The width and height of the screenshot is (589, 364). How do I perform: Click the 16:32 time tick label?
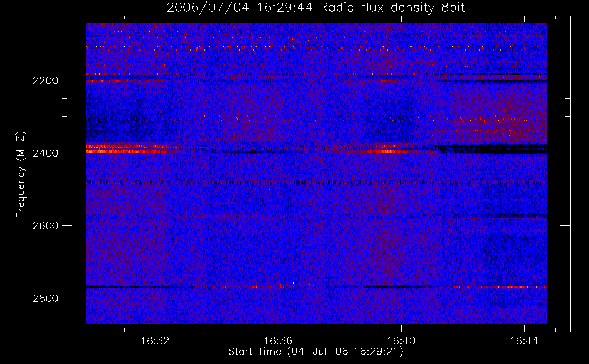pyautogui.click(x=155, y=341)
